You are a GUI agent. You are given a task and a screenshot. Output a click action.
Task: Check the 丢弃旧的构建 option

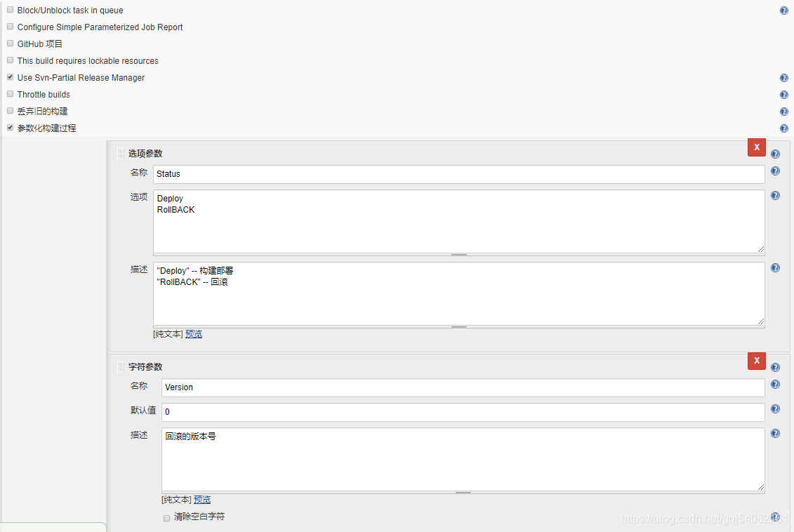[10, 111]
